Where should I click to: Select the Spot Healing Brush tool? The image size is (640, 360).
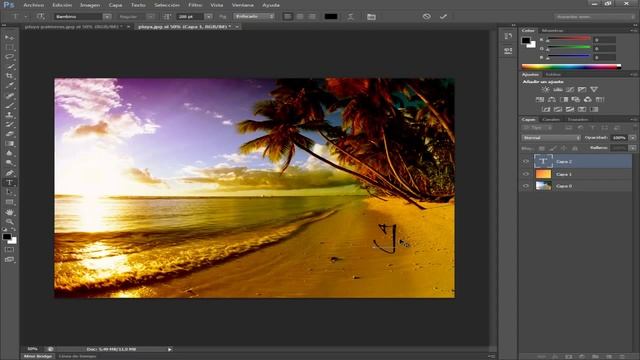coord(9,96)
